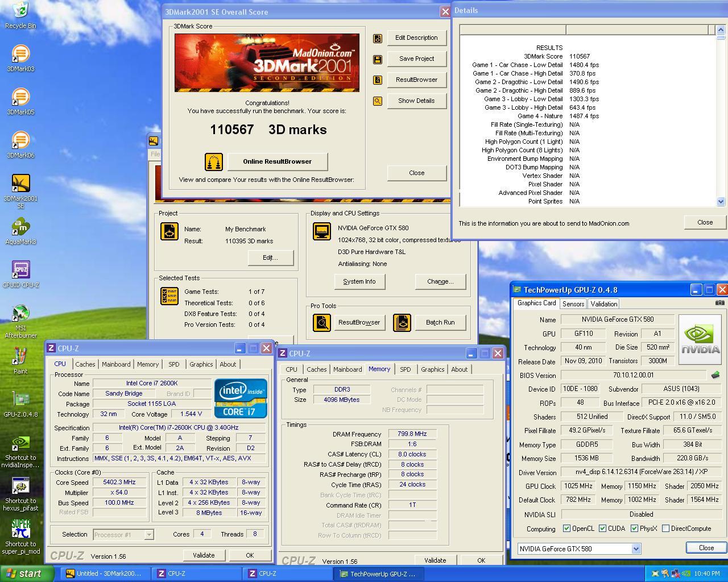
Task: Click the Show Details button
Action: coord(417,101)
